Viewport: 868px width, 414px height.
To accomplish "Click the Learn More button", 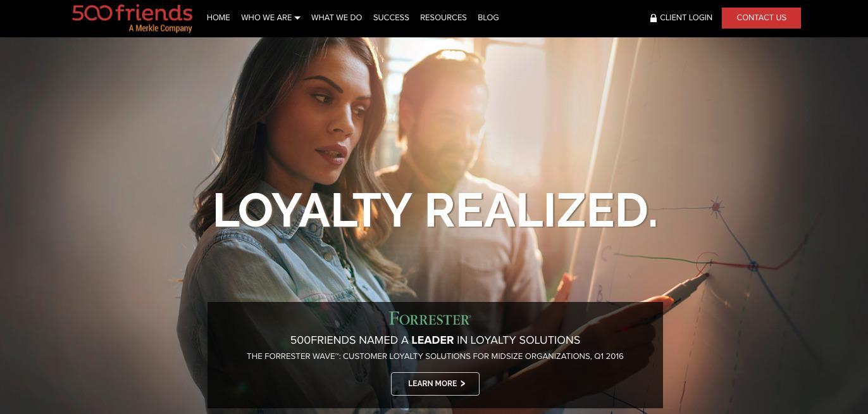I will tap(435, 384).
